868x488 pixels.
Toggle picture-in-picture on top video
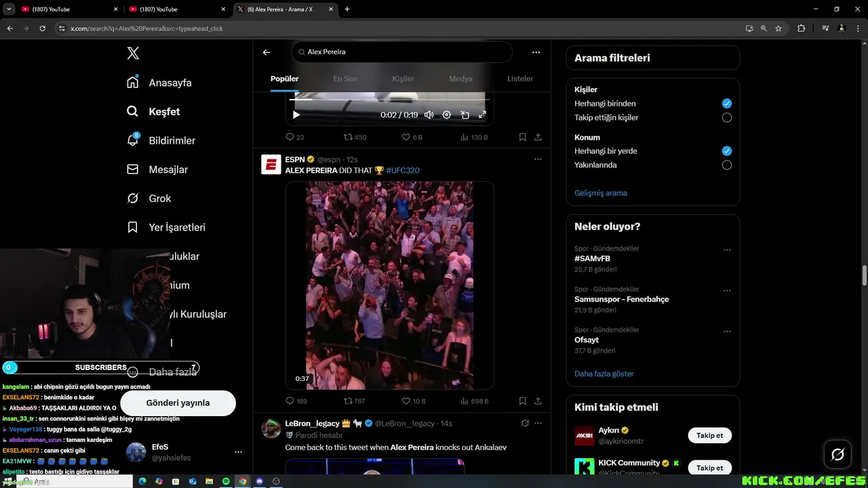465,115
